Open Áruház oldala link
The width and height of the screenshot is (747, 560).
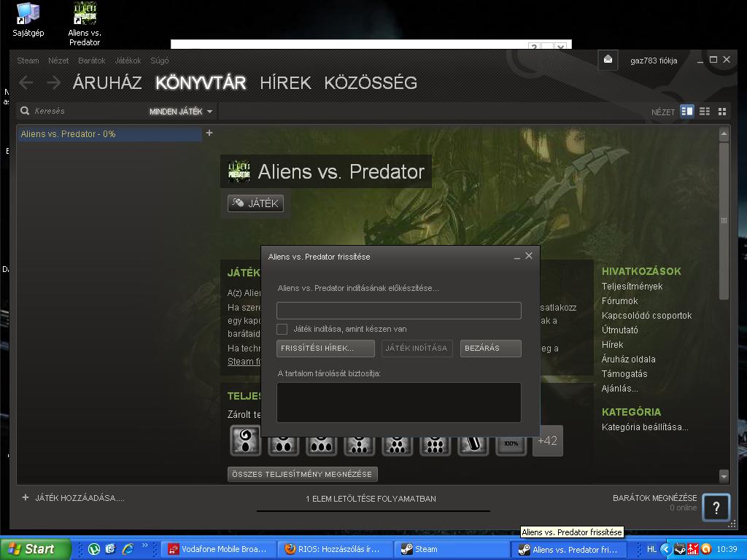628,359
